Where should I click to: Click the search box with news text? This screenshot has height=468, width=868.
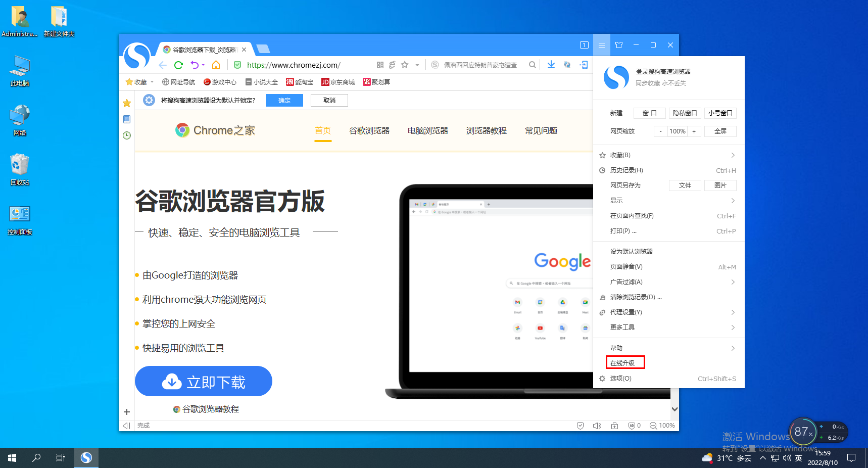click(x=480, y=65)
